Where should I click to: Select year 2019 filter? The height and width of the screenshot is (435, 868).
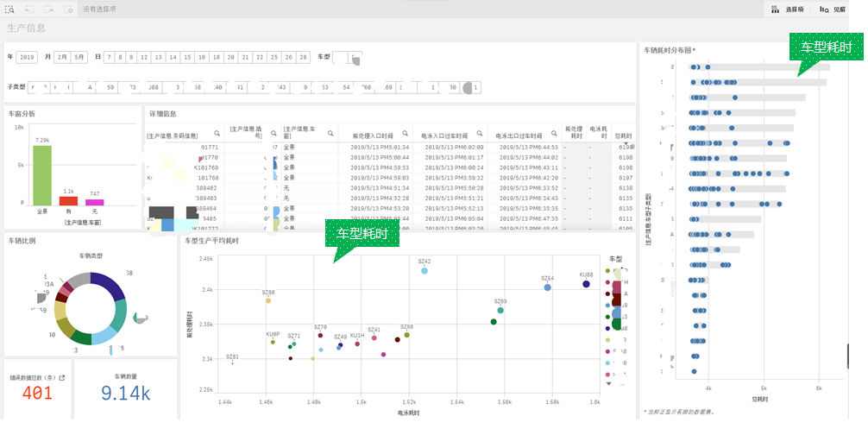[x=26, y=57]
